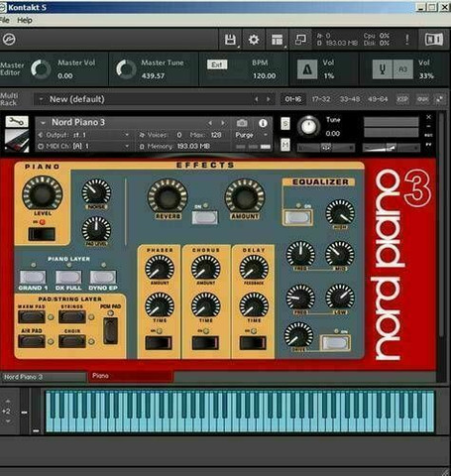Open the MIDI Ch [A] 1 dropdown
This screenshot has width=451, height=476.
[83, 146]
